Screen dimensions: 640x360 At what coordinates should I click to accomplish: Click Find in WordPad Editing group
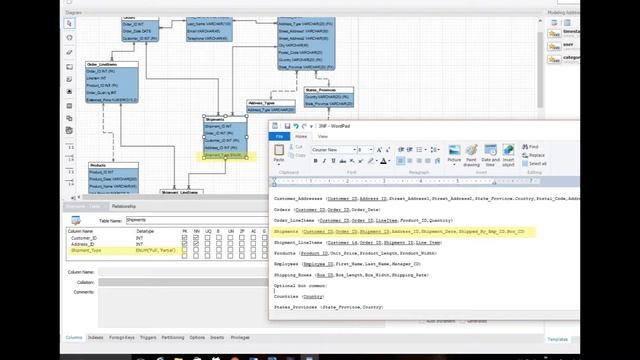pyautogui.click(x=530, y=147)
